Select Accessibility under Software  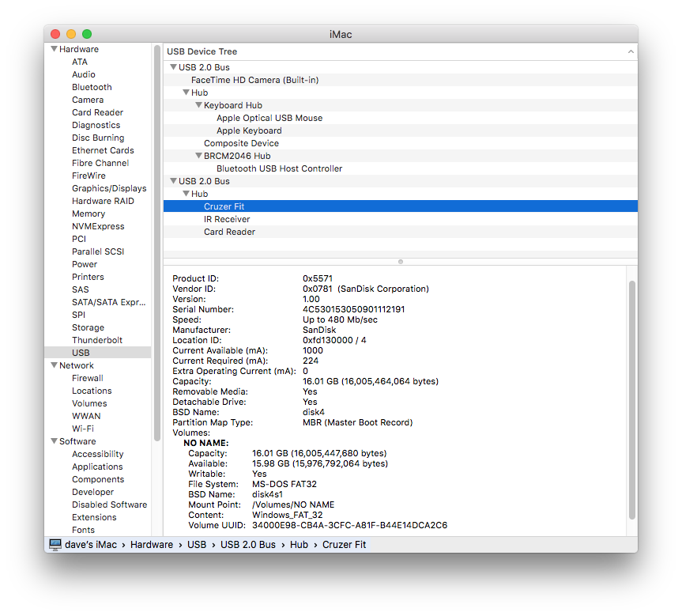(97, 454)
